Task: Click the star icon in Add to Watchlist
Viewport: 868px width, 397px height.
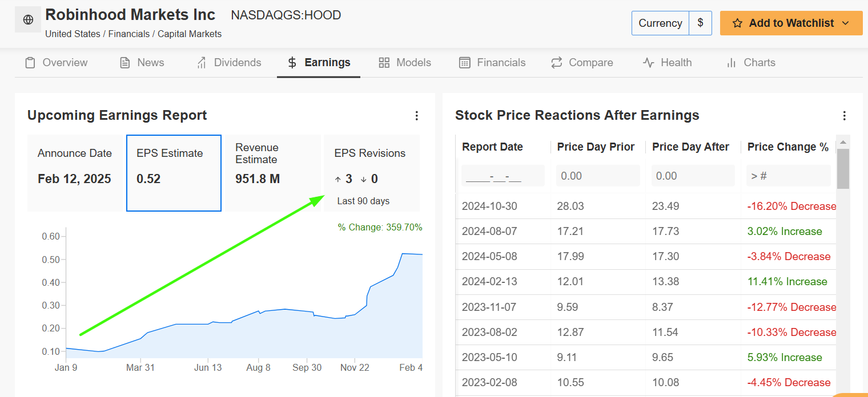Action: 737,23
